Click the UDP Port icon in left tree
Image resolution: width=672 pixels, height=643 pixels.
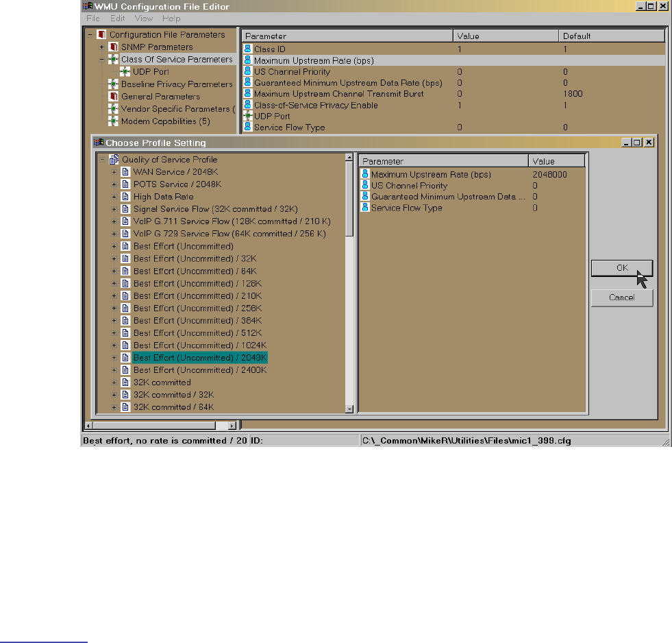[125, 72]
